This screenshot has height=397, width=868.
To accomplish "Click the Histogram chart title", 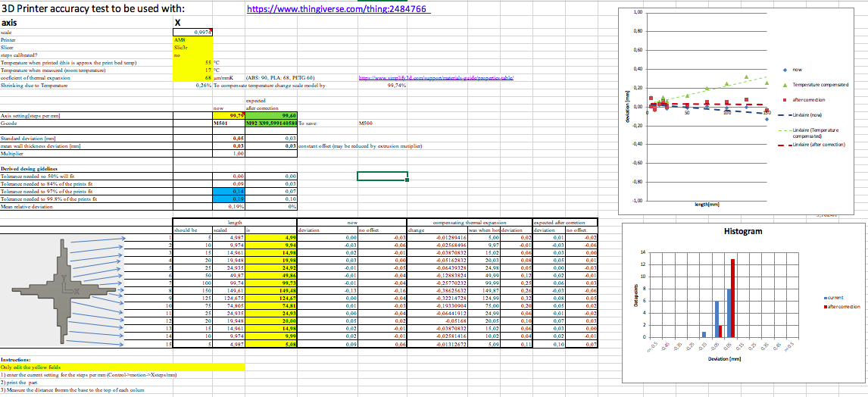I will [x=744, y=231].
